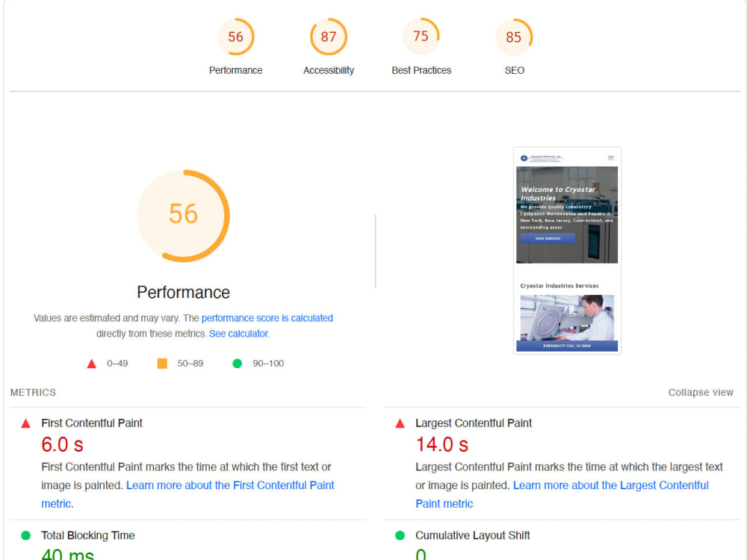Open 'Learn more about the Largest Contentful Paint metric' link
The image size is (747, 560).
coord(562,494)
